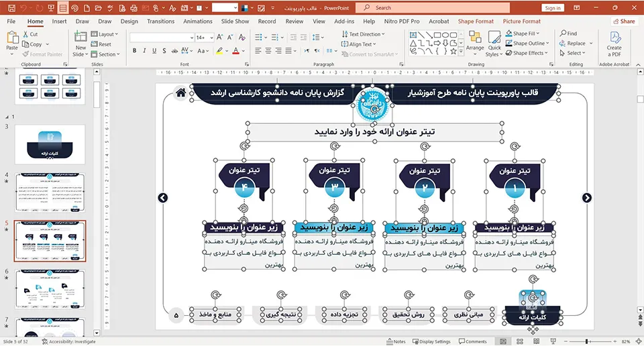The height and width of the screenshot is (346, 644).
Task: Click the previous arrow on the slide
Action: click(162, 198)
